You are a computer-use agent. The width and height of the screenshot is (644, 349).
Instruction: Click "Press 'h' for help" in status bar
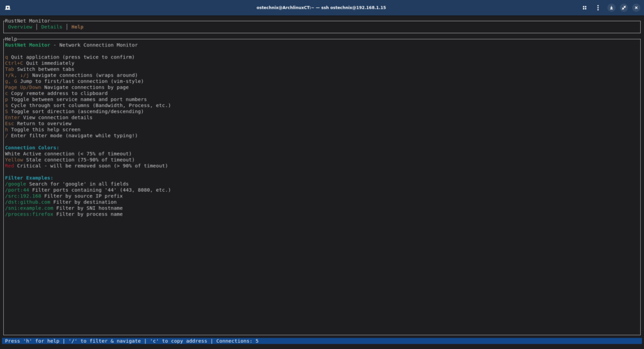tap(32, 341)
